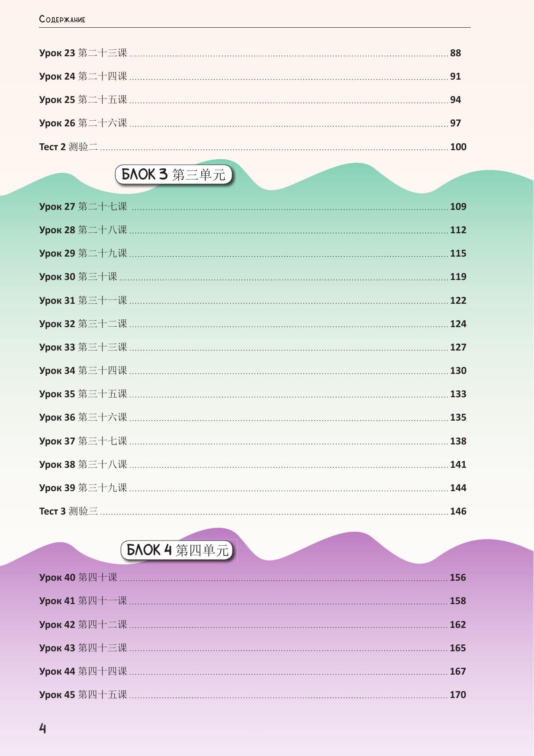
Task: Click page number 100 for Тест 2
Action: tap(458, 147)
